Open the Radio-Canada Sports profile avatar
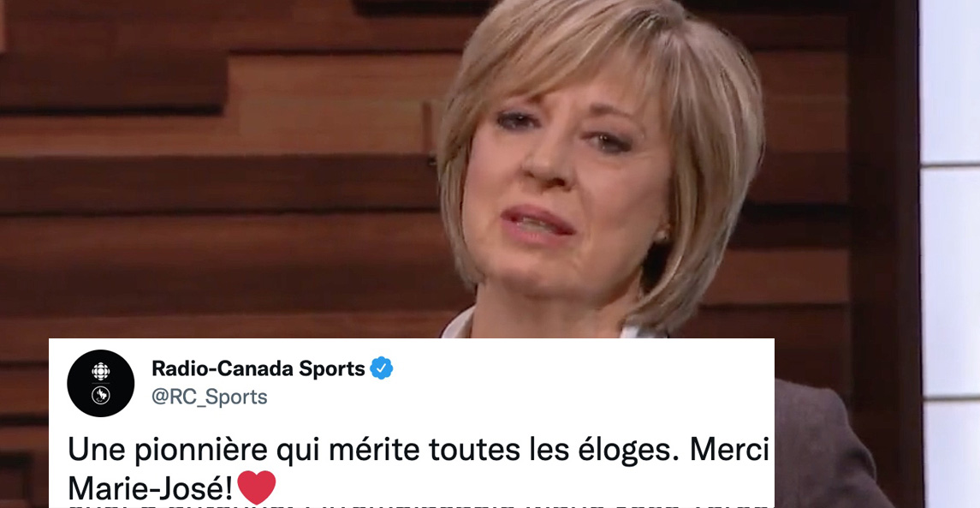 tap(101, 384)
